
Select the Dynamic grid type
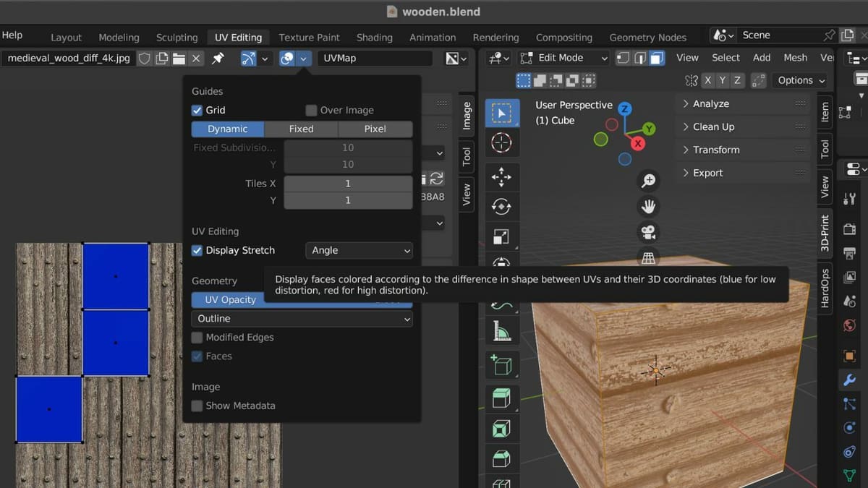pyautogui.click(x=228, y=129)
